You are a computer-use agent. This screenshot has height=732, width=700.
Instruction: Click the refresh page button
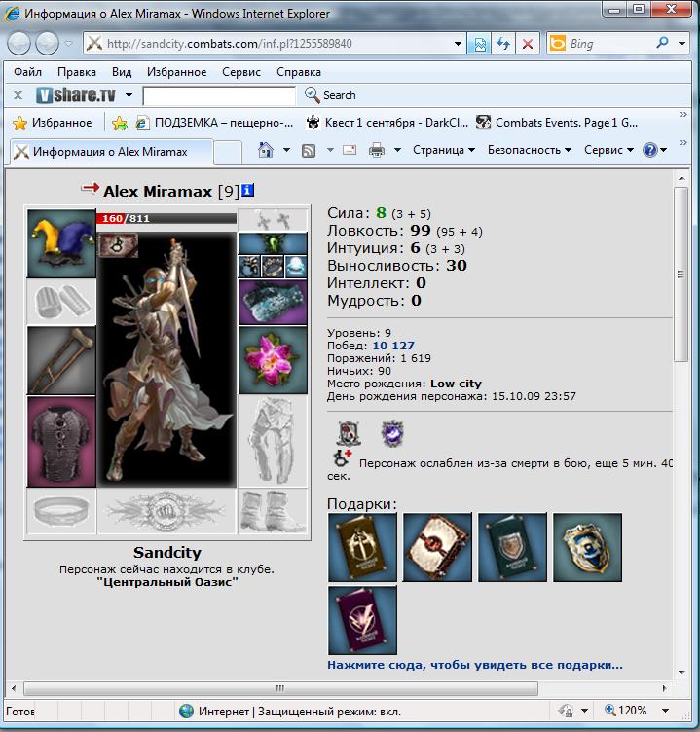[503, 44]
